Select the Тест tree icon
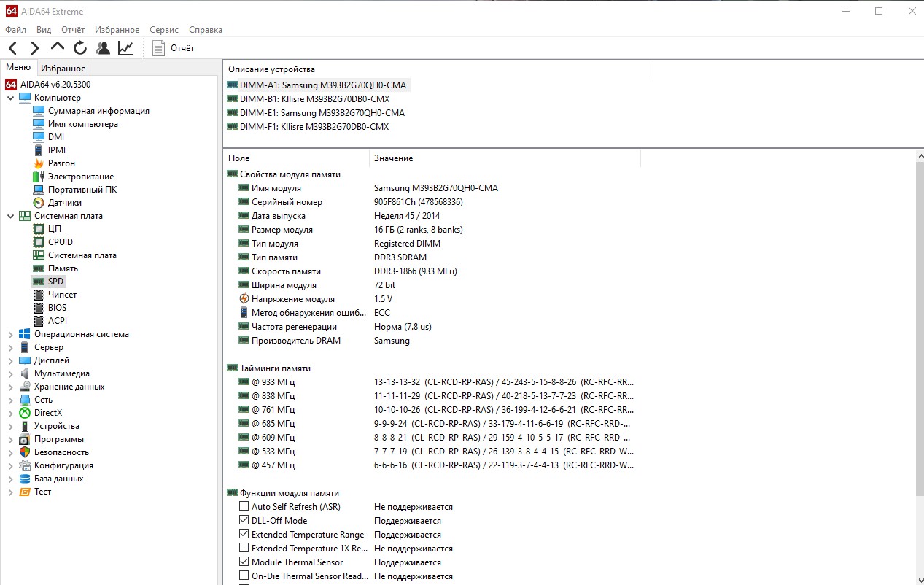This screenshot has width=924, height=585. point(25,492)
